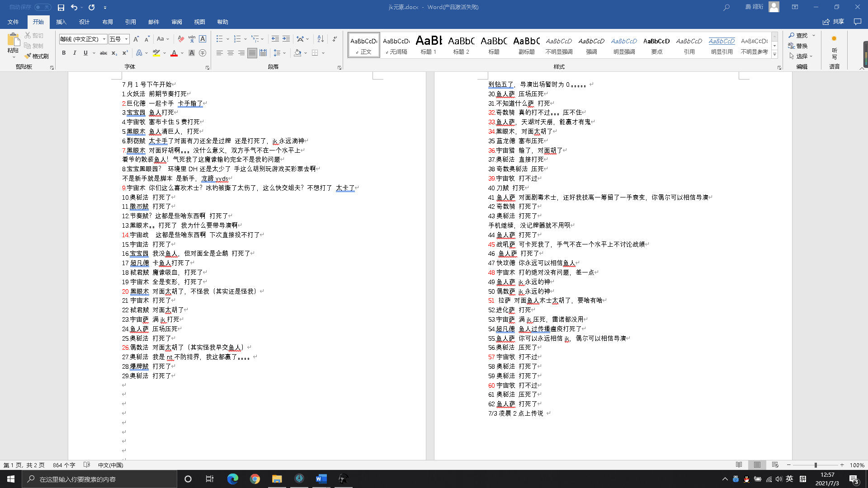Toggle italic formatting button
The image size is (868, 488).
coord(75,53)
